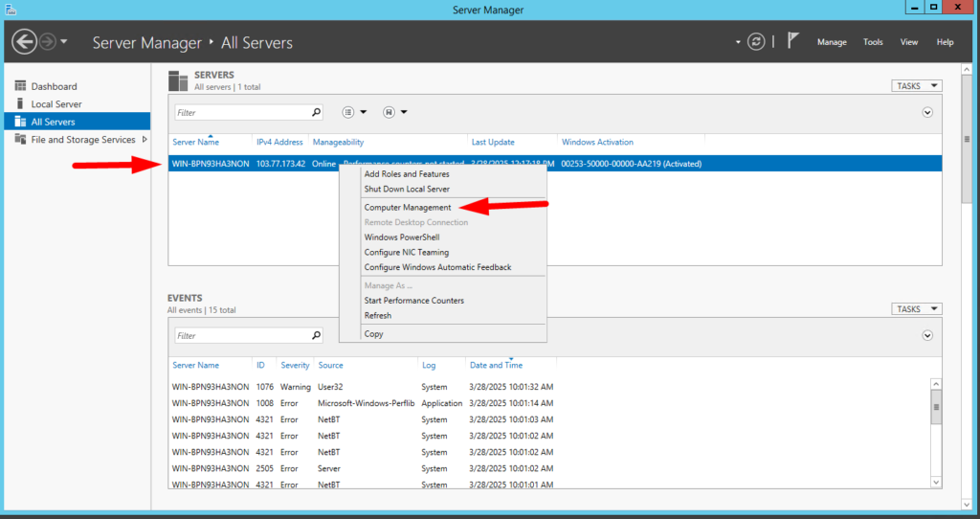Sort by Windows Activation column header
This screenshot has height=519, width=980.
coord(597,142)
